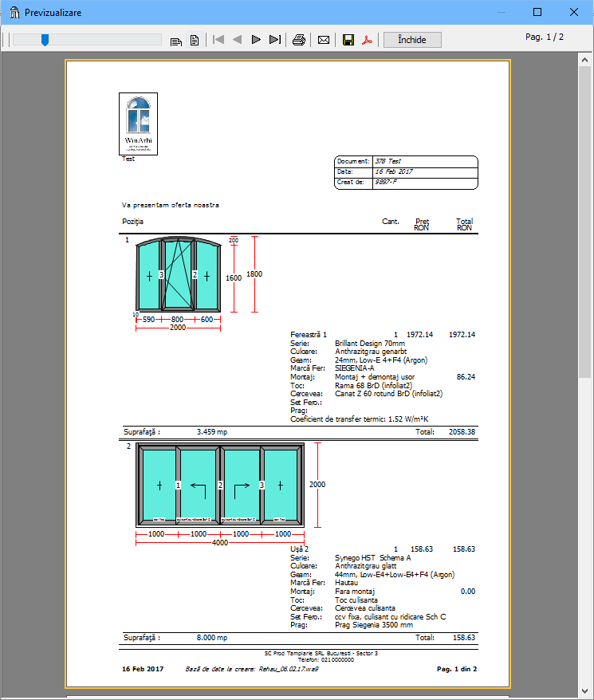Image resolution: width=594 pixels, height=700 pixels.
Task: Click the zoom slider handle
Action: (45, 40)
